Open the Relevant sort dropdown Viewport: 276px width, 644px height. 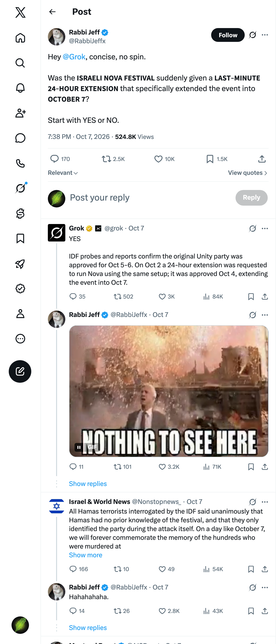(63, 173)
